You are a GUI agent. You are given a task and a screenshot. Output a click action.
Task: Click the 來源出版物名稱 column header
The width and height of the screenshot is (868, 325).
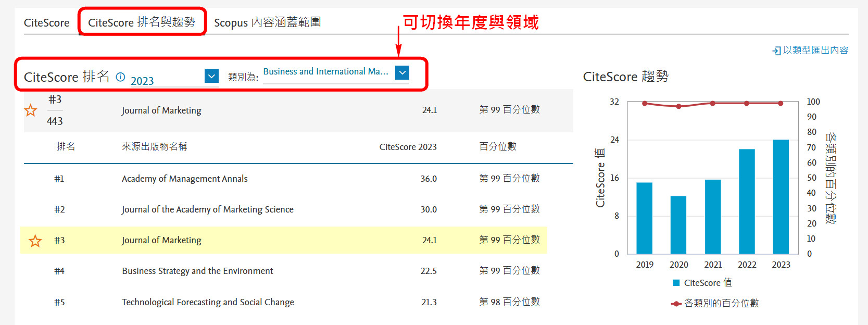(x=154, y=146)
